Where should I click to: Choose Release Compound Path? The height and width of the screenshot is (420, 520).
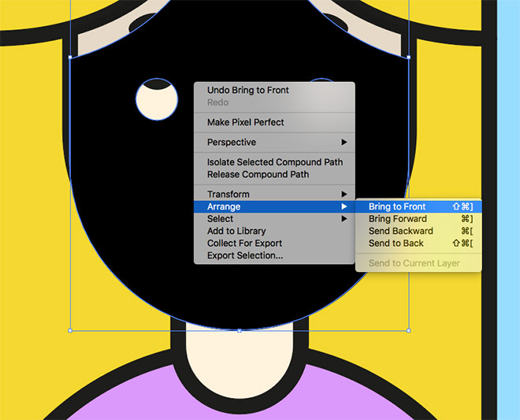pyautogui.click(x=274, y=174)
